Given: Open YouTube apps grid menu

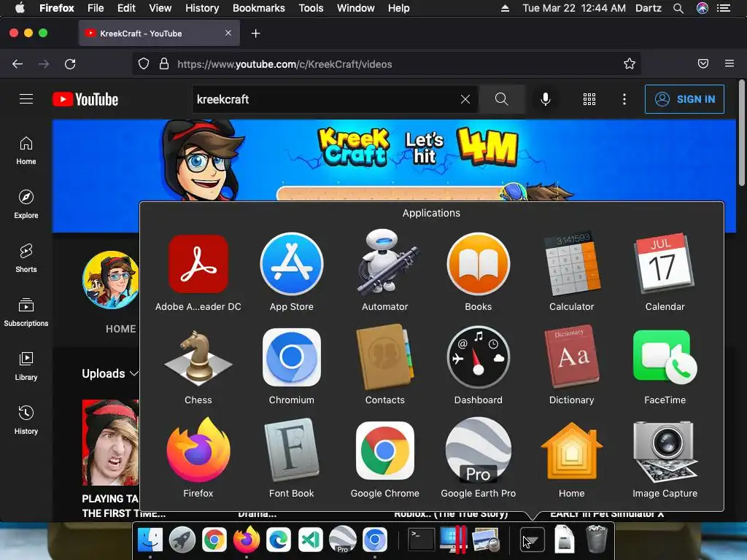Looking at the screenshot, I should [x=589, y=99].
